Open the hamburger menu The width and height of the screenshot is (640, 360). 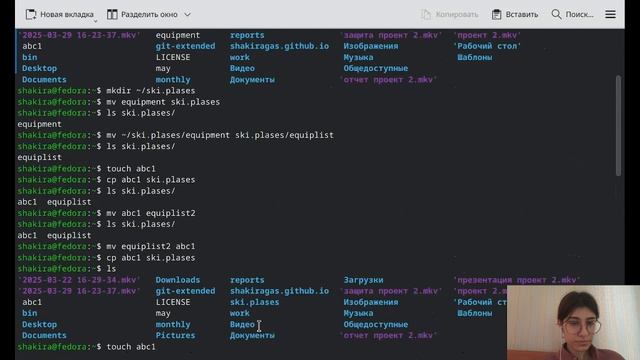pyautogui.click(x=610, y=14)
